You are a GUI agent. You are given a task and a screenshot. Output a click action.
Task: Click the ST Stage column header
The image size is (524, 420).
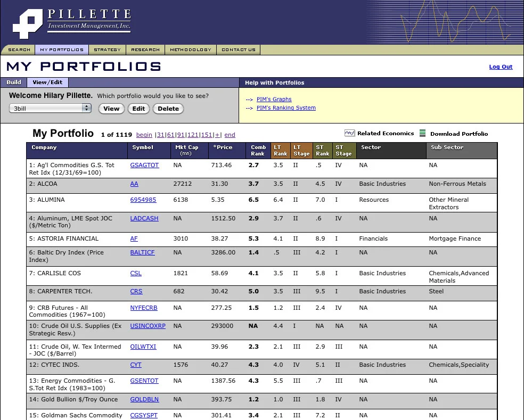[x=343, y=150]
